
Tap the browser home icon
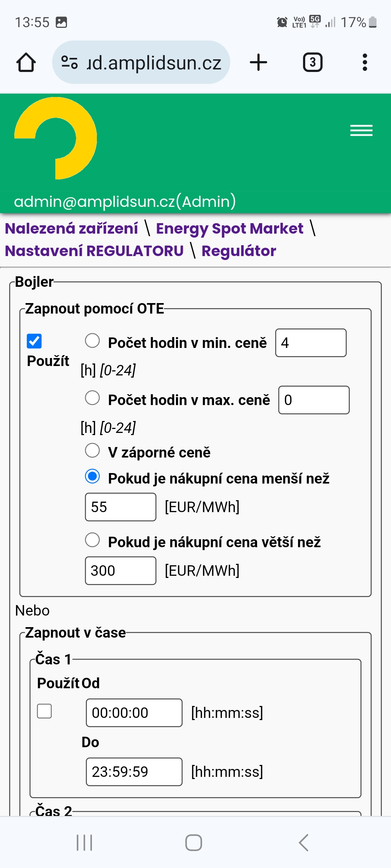click(26, 63)
